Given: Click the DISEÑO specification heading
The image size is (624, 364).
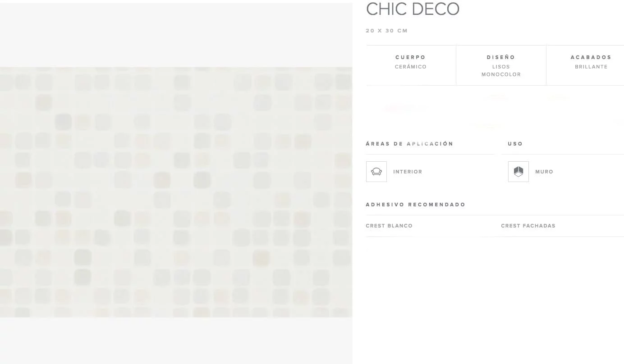Looking at the screenshot, I should (501, 57).
